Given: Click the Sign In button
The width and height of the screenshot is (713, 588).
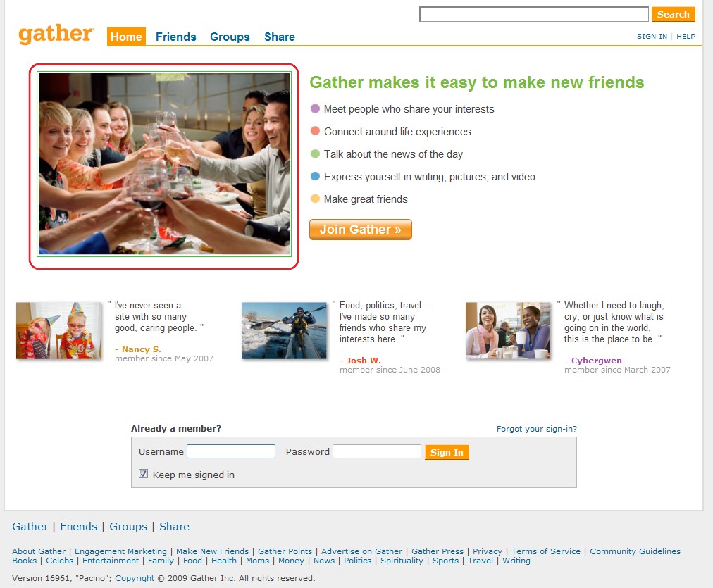Looking at the screenshot, I should [x=447, y=452].
